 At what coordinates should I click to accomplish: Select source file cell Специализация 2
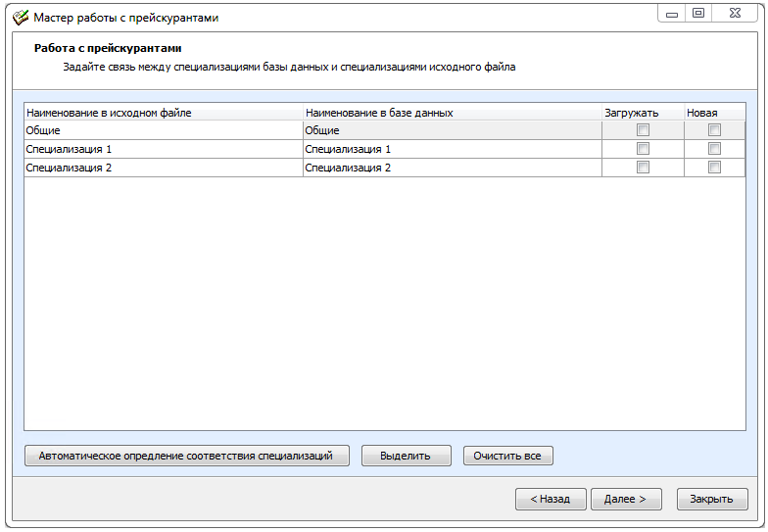(163, 168)
